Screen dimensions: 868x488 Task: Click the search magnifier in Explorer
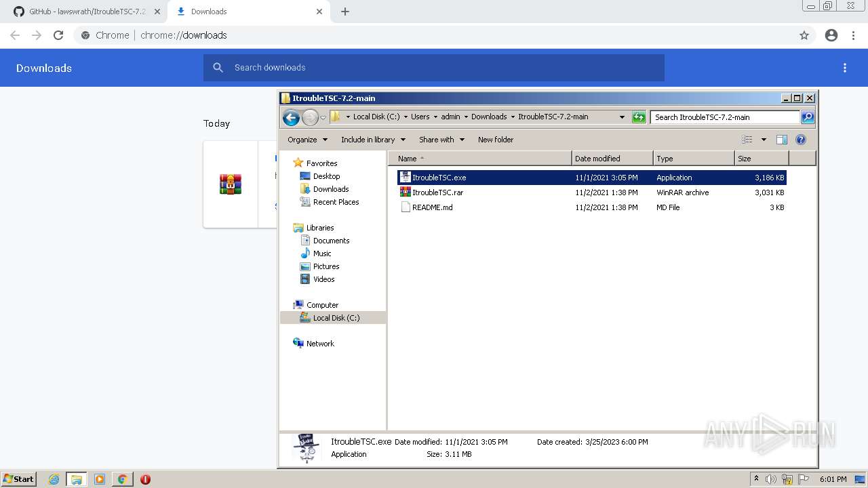808,117
